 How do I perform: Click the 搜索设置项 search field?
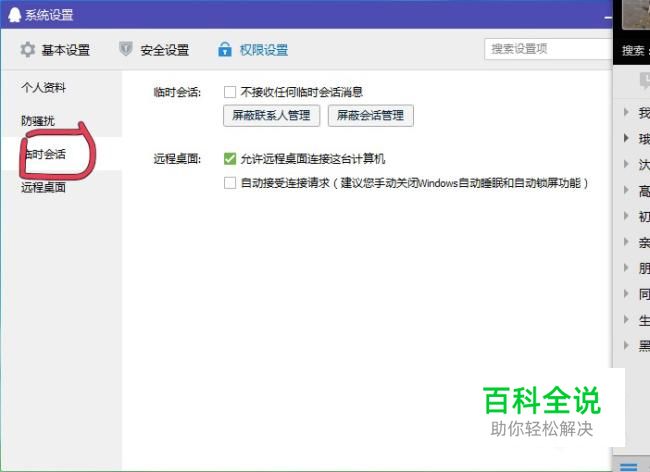(x=548, y=49)
